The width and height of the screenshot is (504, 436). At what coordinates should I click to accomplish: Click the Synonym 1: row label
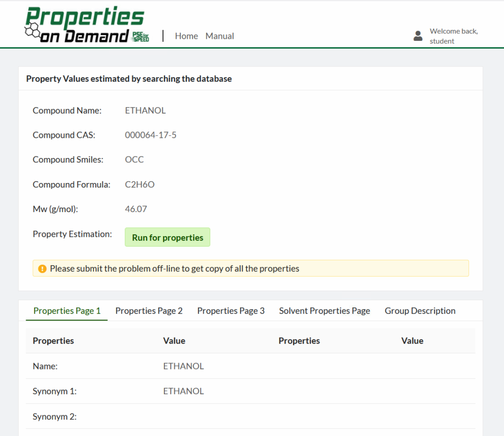pos(55,391)
